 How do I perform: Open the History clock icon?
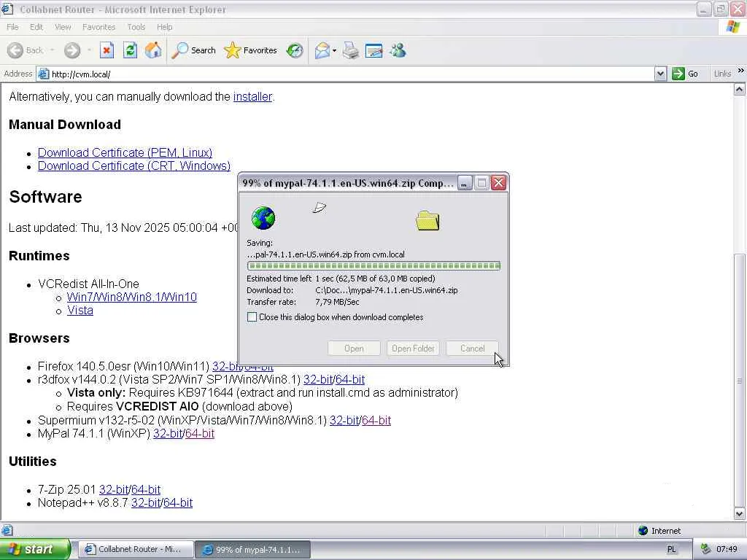pos(295,50)
